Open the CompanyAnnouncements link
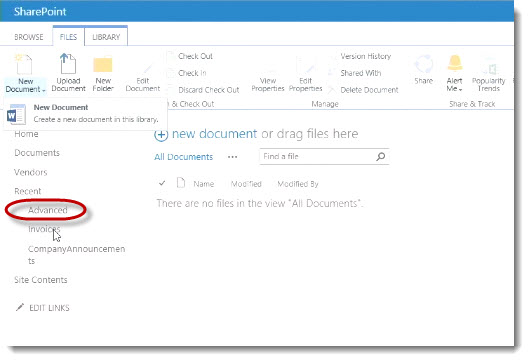 pyautogui.click(x=77, y=255)
